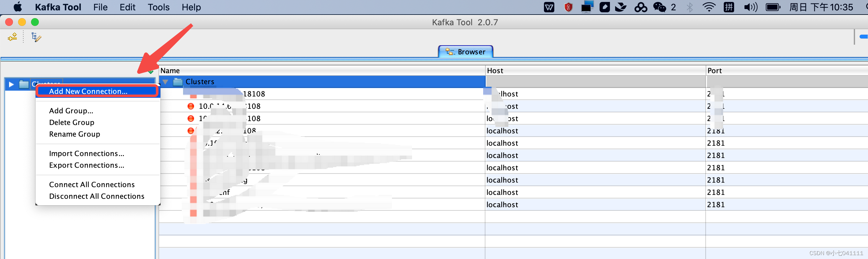
Task: Open WeChat from menu bar icon
Action: click(x=659, y=7)
